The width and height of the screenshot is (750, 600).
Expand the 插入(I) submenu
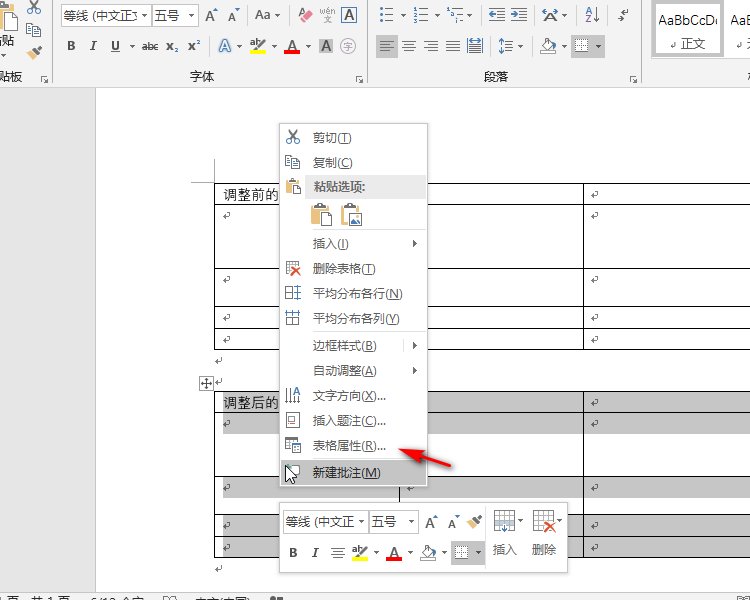coord(354,244)
